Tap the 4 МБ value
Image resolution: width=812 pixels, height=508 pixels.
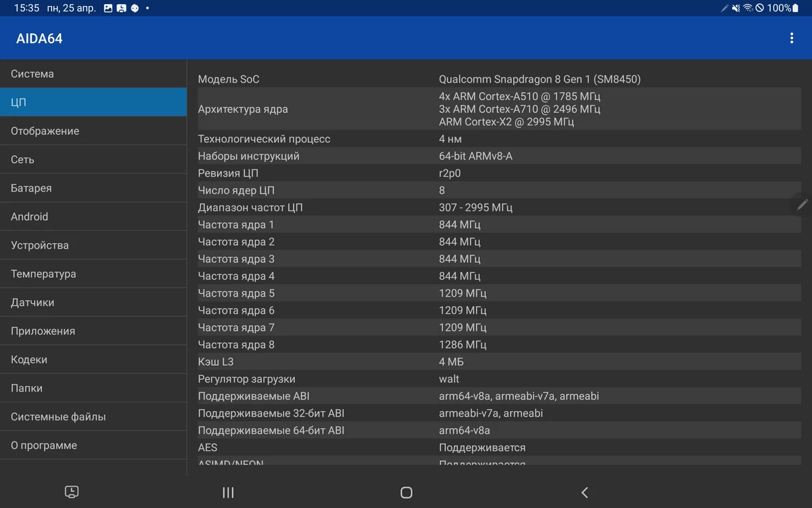coord(451,362)
